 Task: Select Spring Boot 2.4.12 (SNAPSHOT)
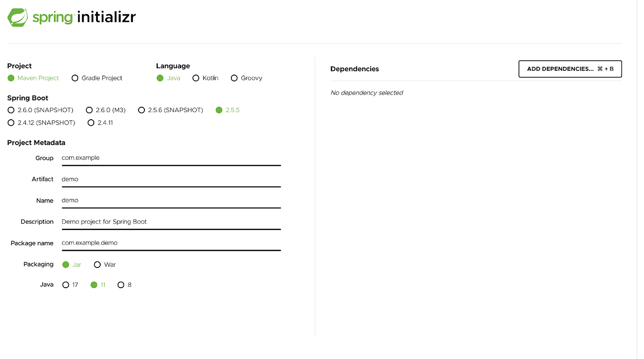(41, 123)
